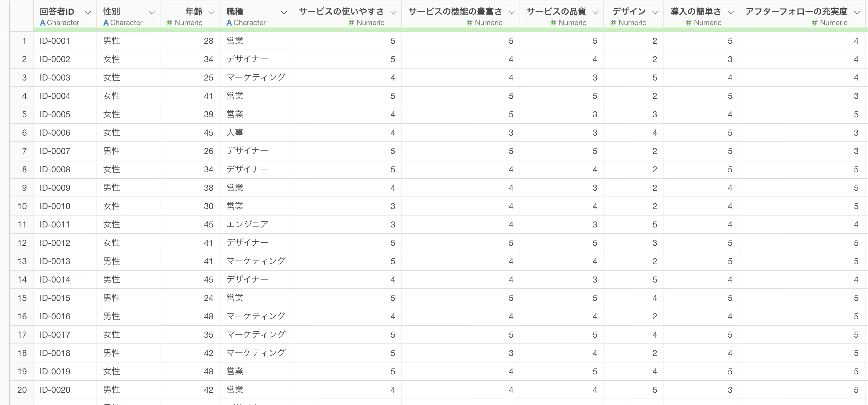
Task: Open the サービスの品質 column chevron
Action: coord(596,13)
